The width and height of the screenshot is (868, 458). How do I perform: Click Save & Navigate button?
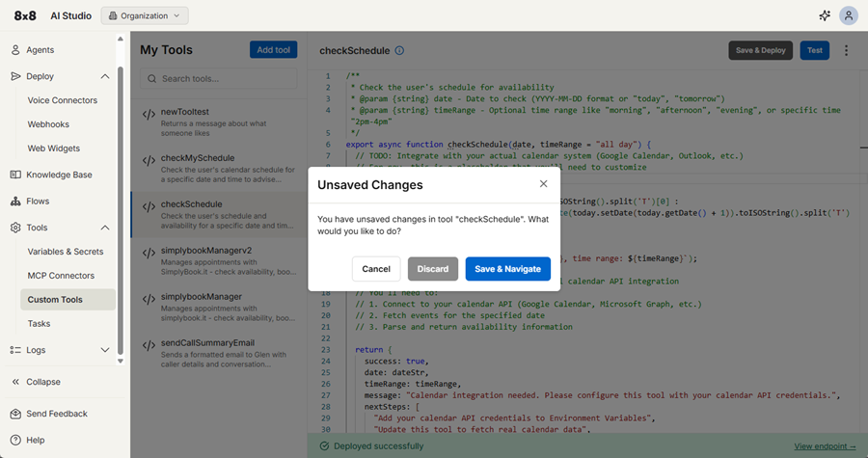[x=507, y=269]
